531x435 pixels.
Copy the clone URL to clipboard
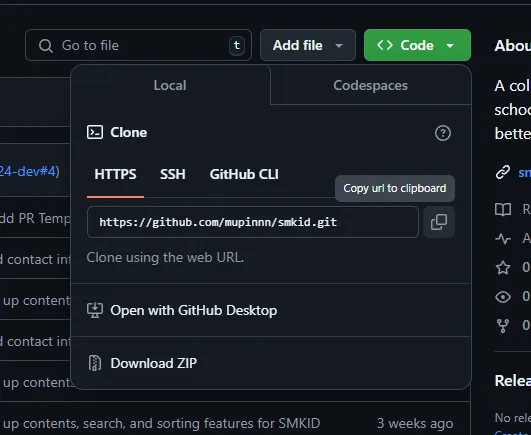(x=439, y=222)
